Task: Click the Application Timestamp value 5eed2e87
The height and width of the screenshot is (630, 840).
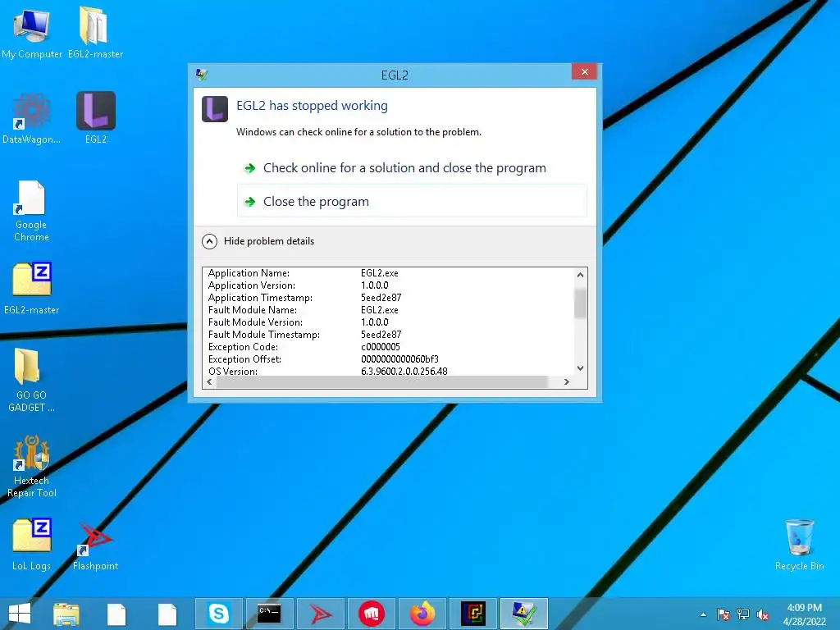Action: click(381, 298)
